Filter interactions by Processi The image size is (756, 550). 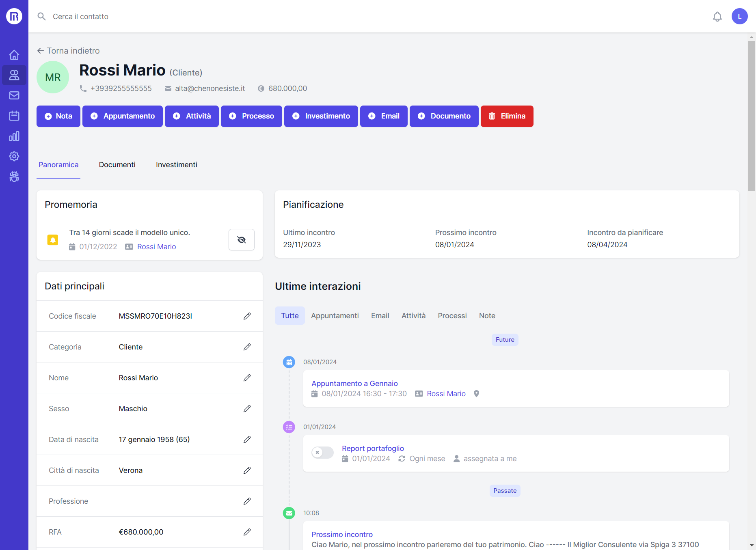[452, 316]
